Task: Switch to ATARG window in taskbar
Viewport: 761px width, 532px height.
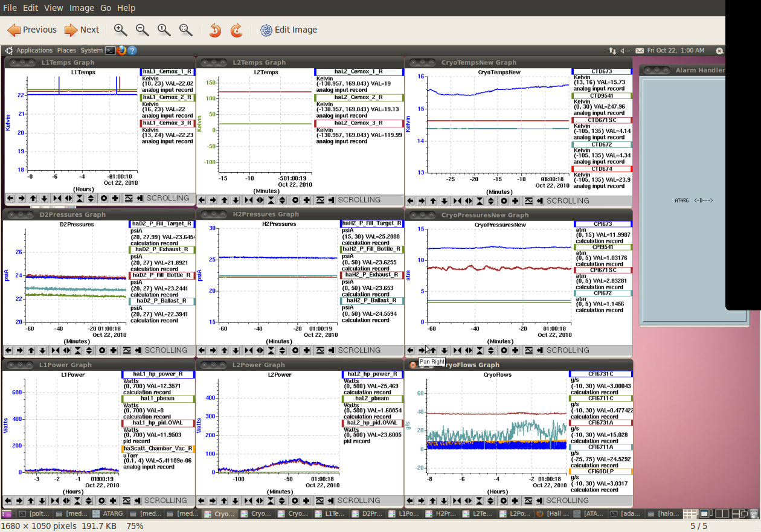Action: pyautogui.click(x=108, y=514)
